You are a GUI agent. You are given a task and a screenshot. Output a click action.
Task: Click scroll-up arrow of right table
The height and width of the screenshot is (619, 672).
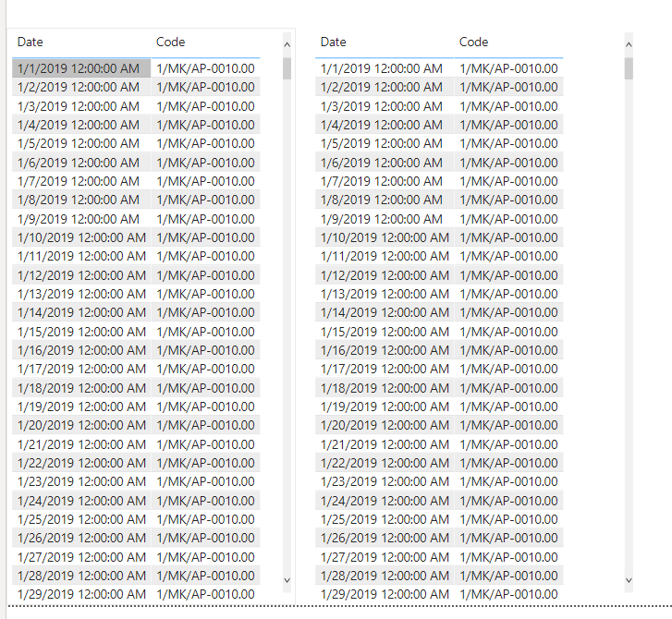pos(629,44)
